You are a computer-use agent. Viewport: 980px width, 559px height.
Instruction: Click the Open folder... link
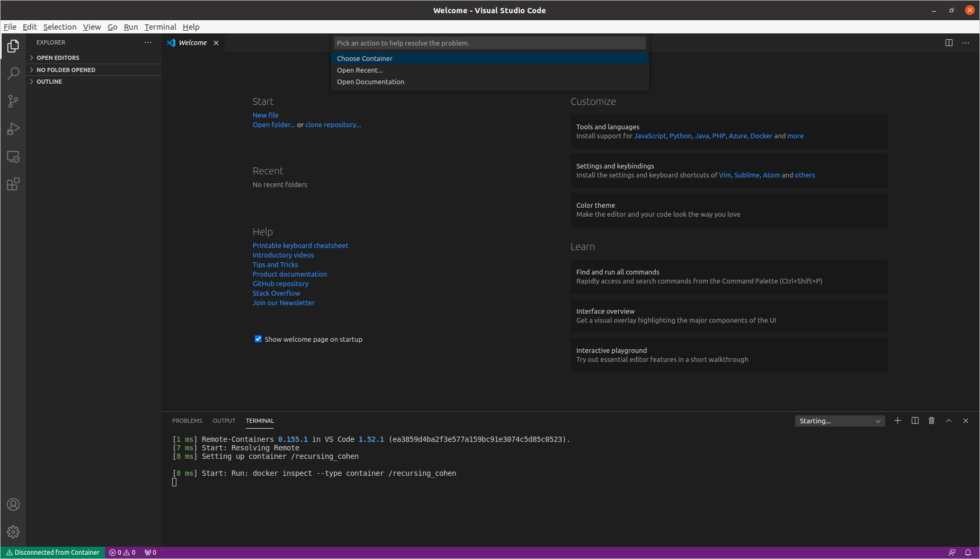click(x=274, y=125)
